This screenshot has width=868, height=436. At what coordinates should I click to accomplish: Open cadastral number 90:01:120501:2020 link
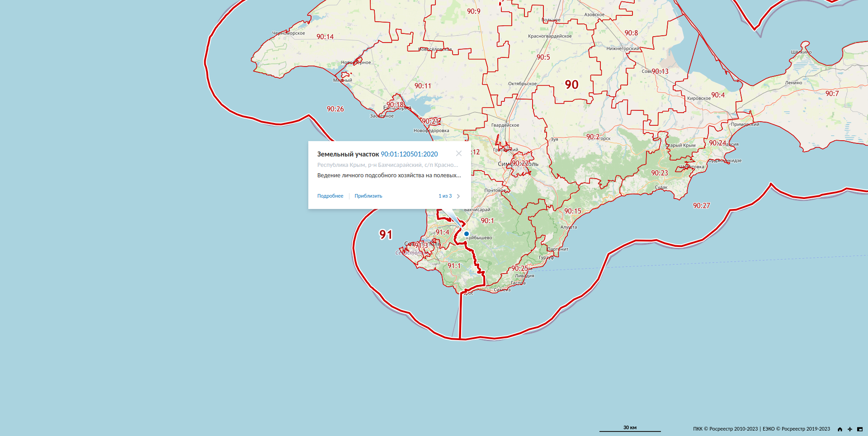[409, 154]
